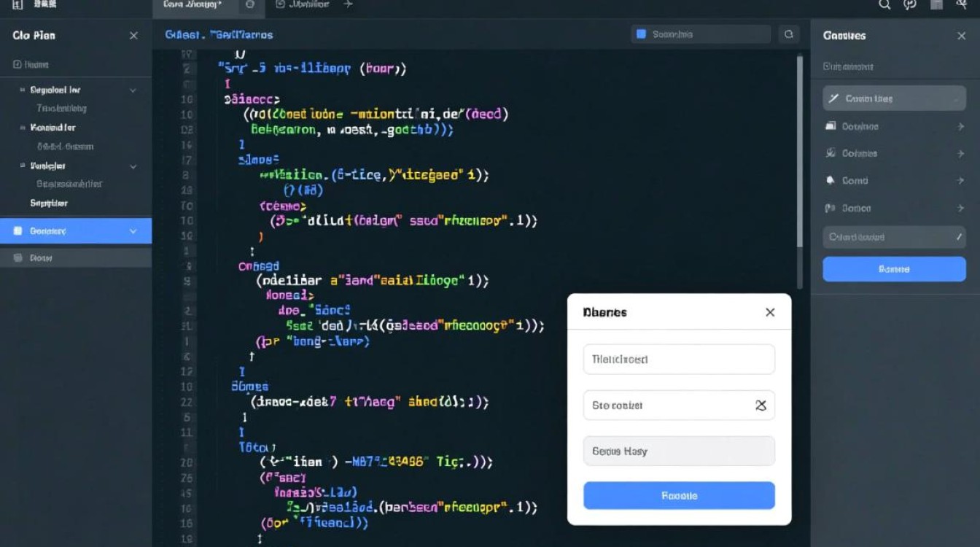Click the bell icon in the right panel list

point(830,180)
